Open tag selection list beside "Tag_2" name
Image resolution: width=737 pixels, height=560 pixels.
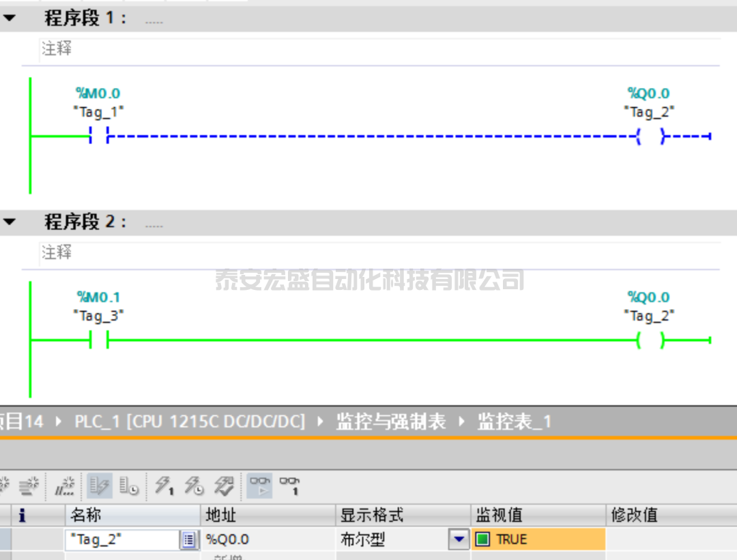click(x=188, y=540)
